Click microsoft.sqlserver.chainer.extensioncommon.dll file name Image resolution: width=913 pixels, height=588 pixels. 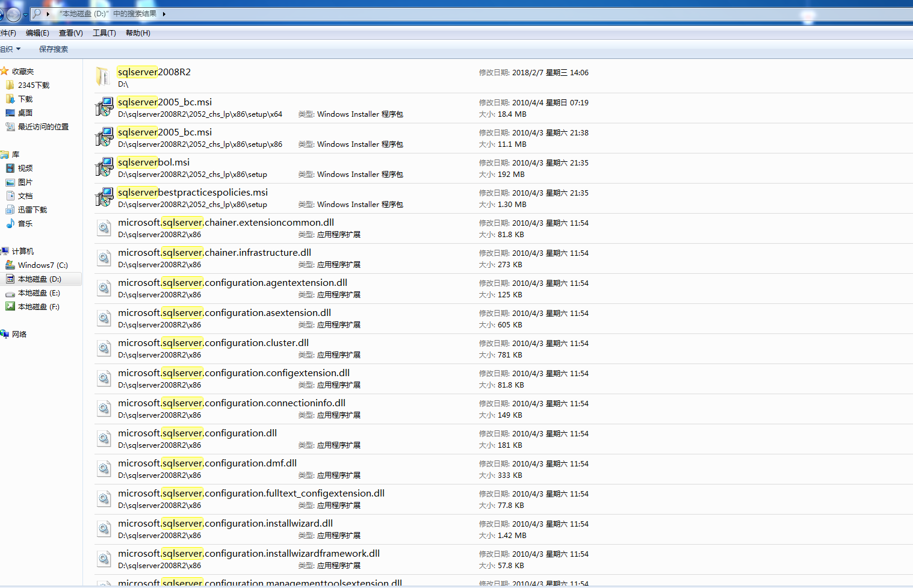[x=226, y=223]
